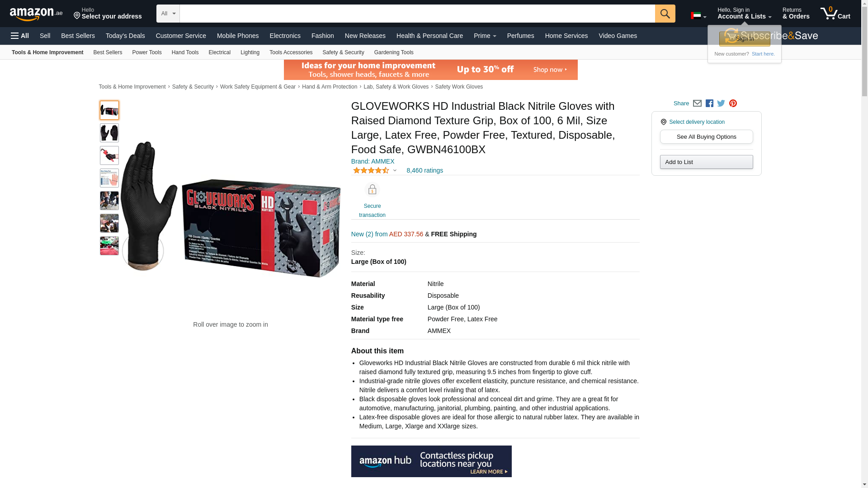Click the Amazon.ae logo
The image size is (868, 488).
36,14
